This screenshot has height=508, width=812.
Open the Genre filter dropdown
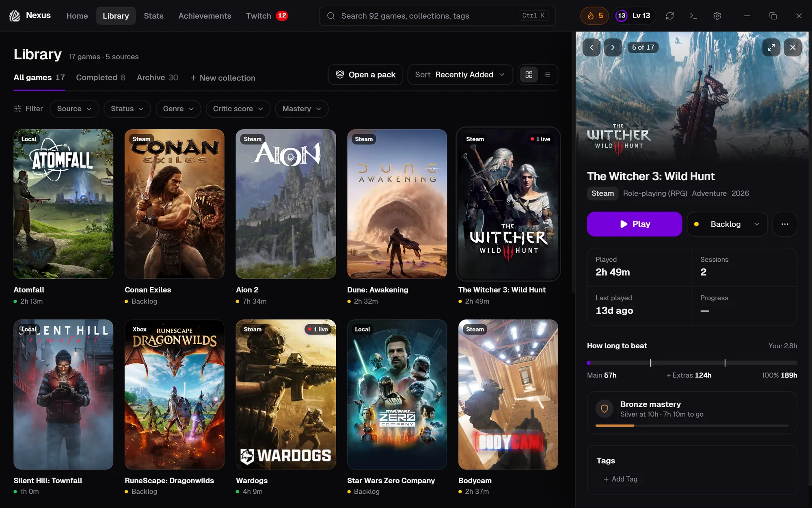click(x=178, y=109)
